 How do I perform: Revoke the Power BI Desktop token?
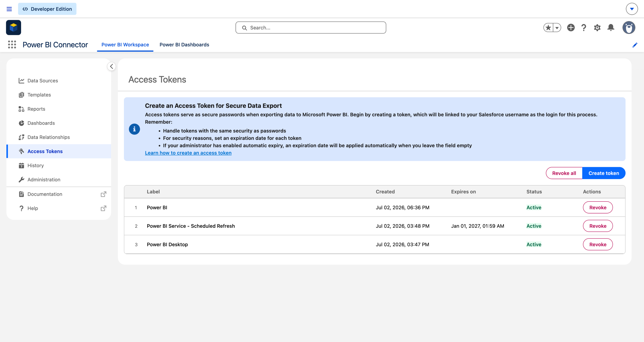[598, 244]
